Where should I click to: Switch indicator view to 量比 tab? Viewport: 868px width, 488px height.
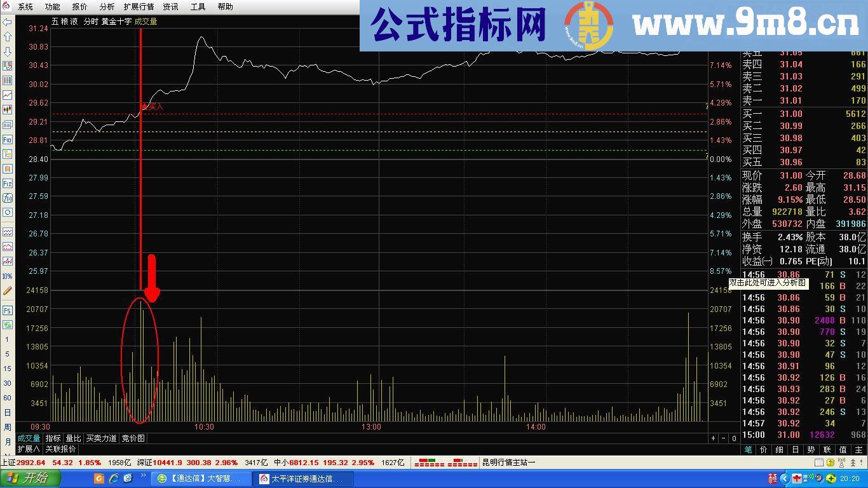(x=72, y=438)
